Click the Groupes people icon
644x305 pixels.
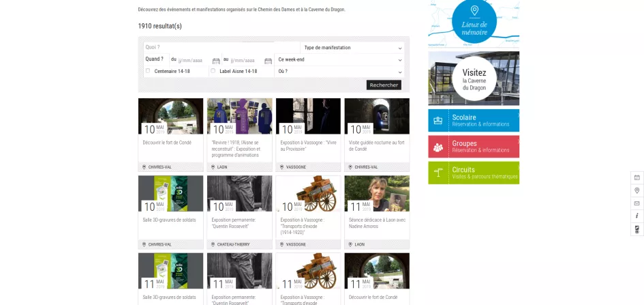point(438,147)
